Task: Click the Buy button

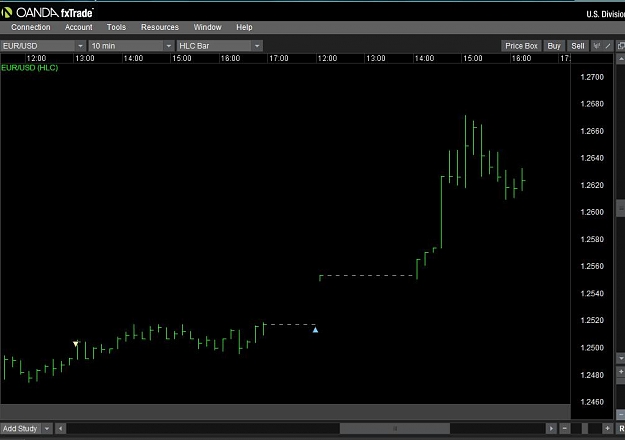Action: (554, 46)
